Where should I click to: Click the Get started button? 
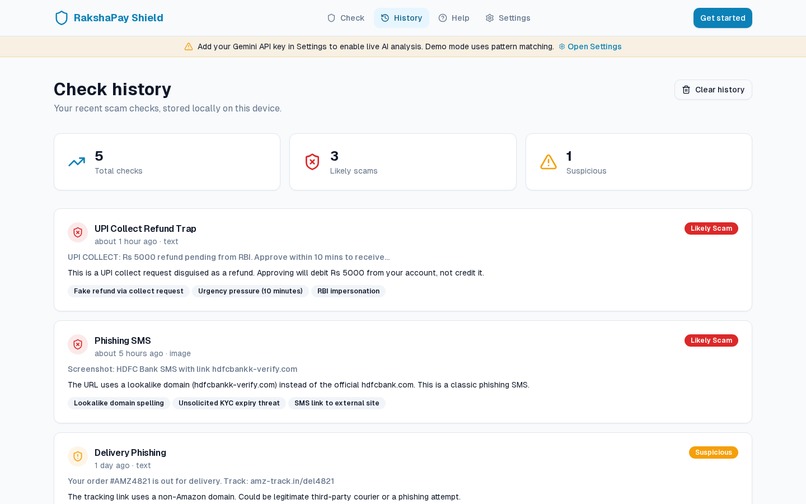(x=722, y=18)
